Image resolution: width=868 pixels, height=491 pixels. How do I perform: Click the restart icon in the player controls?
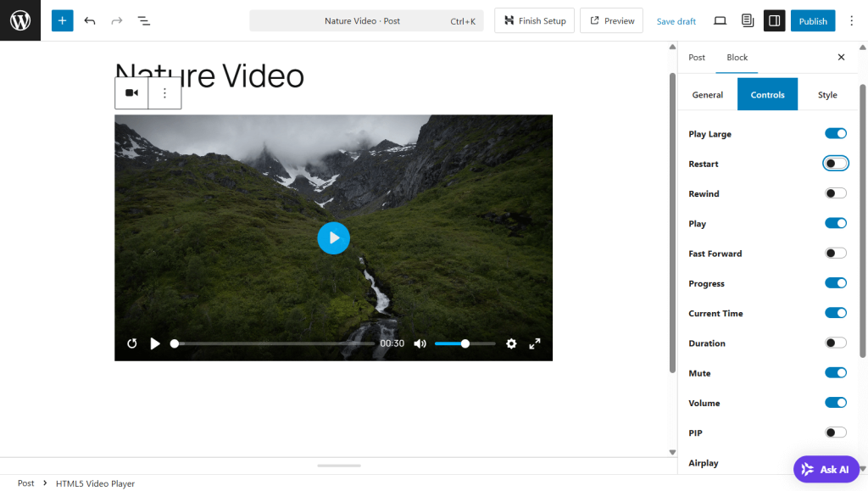tap(132, 343)
